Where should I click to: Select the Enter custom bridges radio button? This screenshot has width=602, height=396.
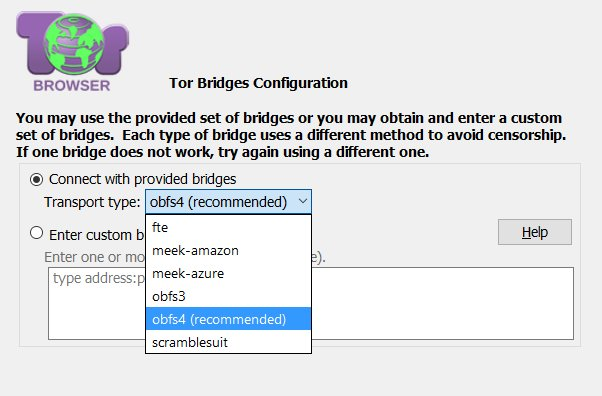tap(36, 233)
